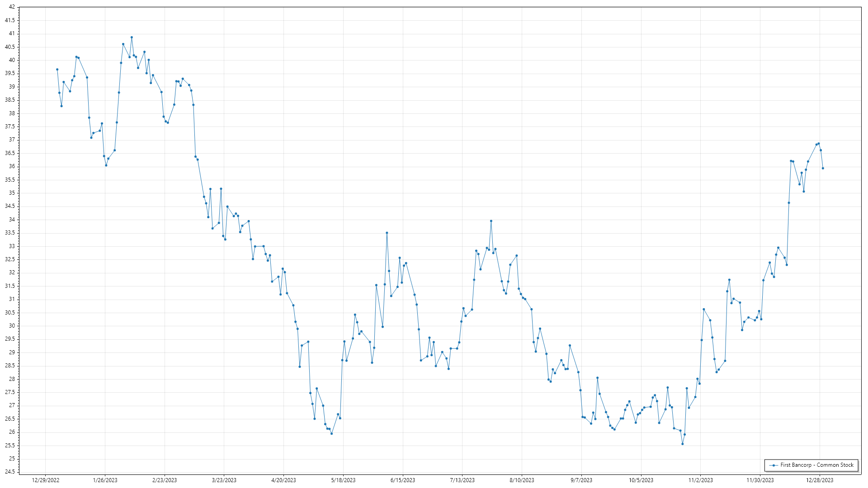Click the first data point near 39.6
The image size is (868, 488).
click(57, 70)
